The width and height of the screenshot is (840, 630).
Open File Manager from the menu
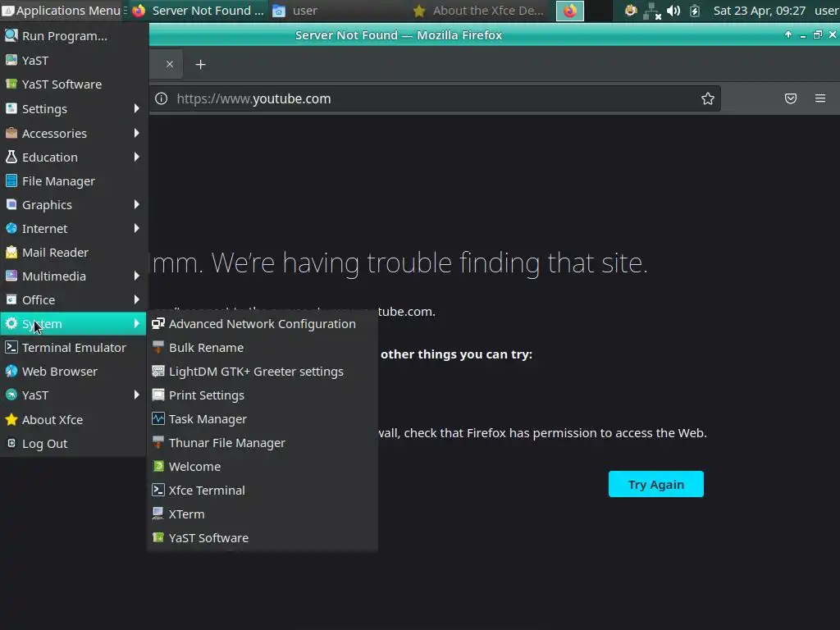pyautogui.click(x=73, y=181)
